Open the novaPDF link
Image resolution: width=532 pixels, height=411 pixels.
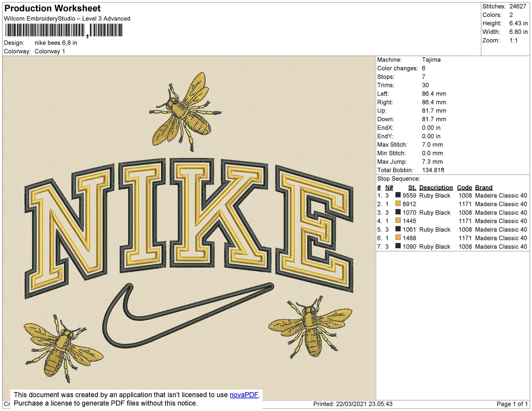[x=244, y=395]
